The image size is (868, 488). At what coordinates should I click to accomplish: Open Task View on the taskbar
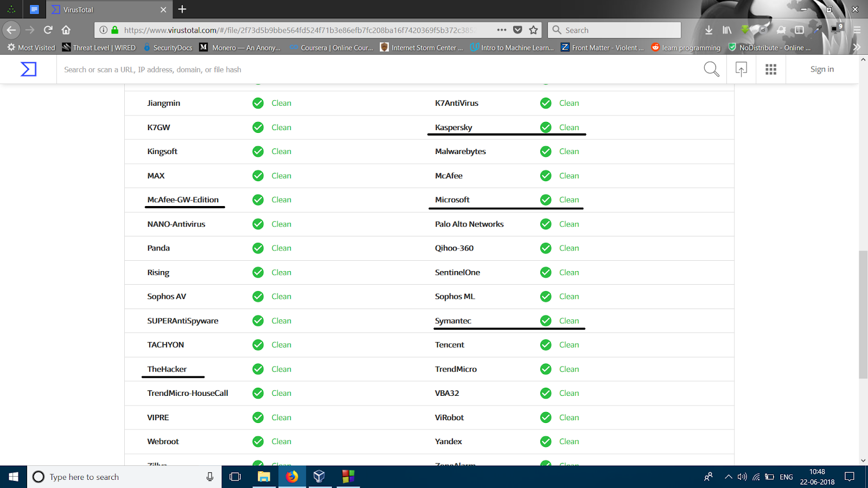[235, 477]
